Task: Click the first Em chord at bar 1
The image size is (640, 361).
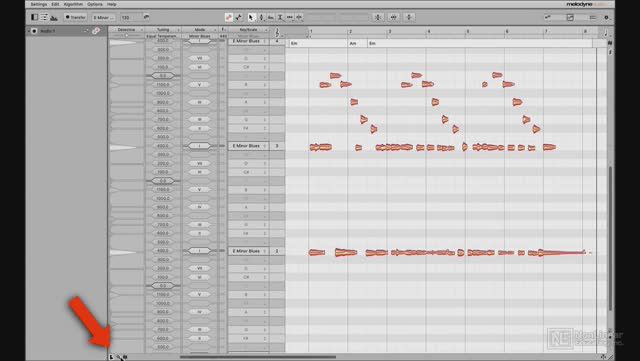Action: pyautogui.click(x=294, y=43)
